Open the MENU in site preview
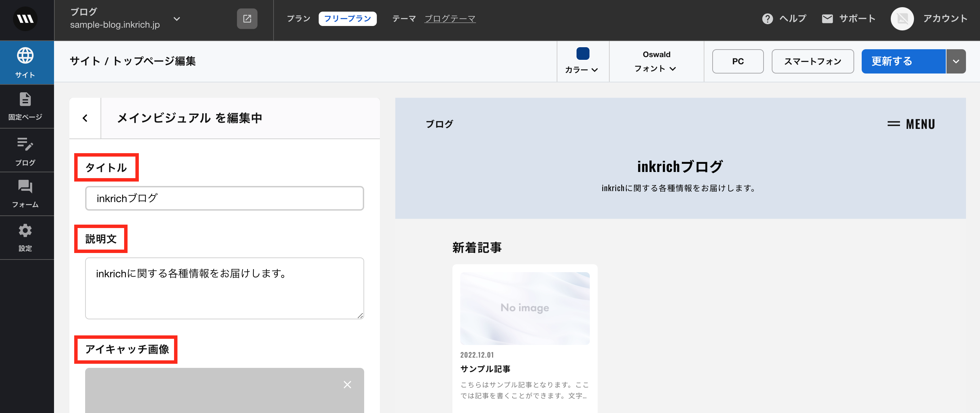Image resolution: width=980 pixels, height=413 pixels. tap(911, 124)
